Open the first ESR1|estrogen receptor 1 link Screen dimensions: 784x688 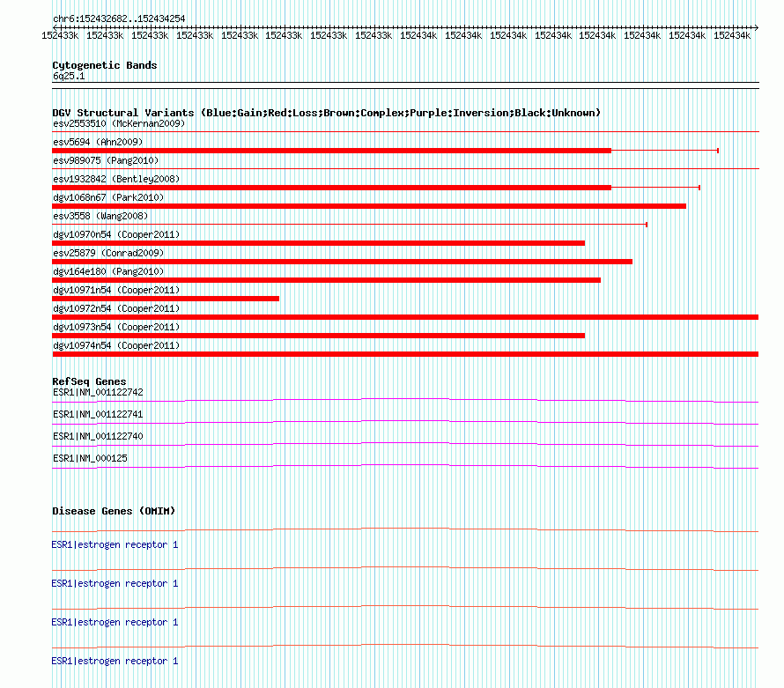click(x=115, y=544)
